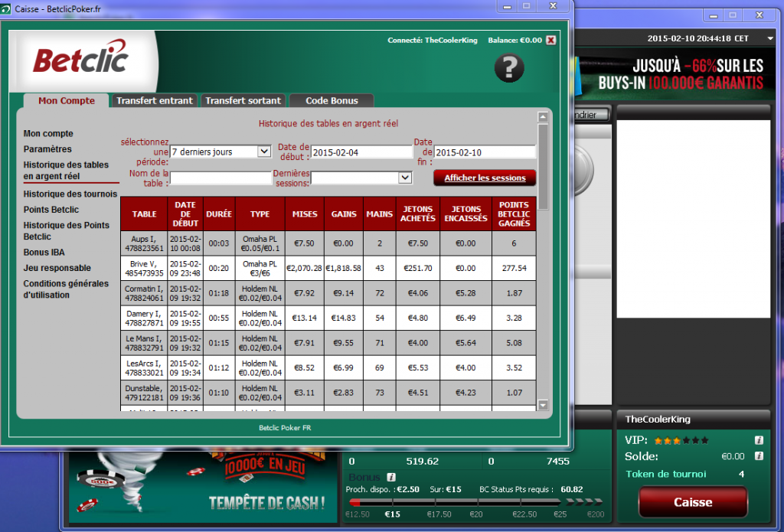Screen dimensions: 784x532
Task: Click the history panel scrollbar thumb
Action: click(543, 167)
